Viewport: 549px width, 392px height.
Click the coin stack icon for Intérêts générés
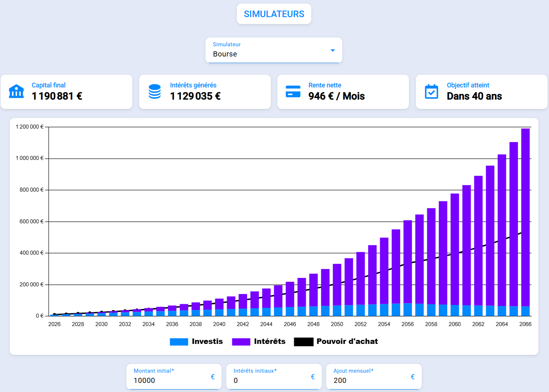tap(155, 91)
